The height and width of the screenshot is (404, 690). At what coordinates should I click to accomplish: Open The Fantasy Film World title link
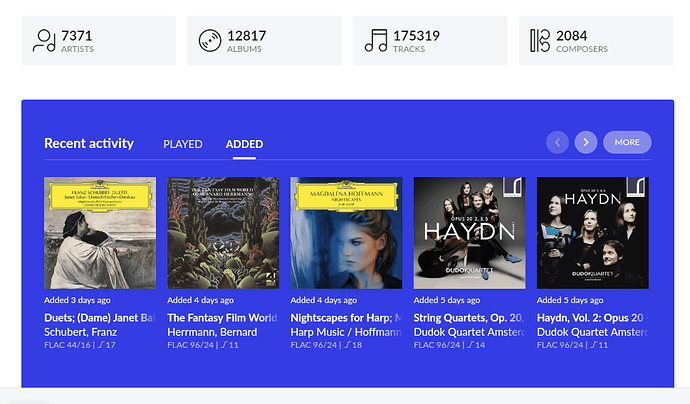[223, 318]
